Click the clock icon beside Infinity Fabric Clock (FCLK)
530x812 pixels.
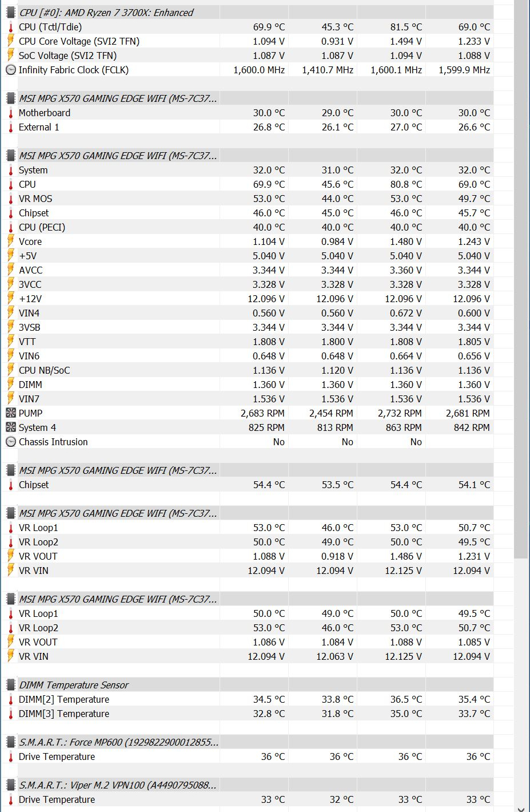point(10,70)
